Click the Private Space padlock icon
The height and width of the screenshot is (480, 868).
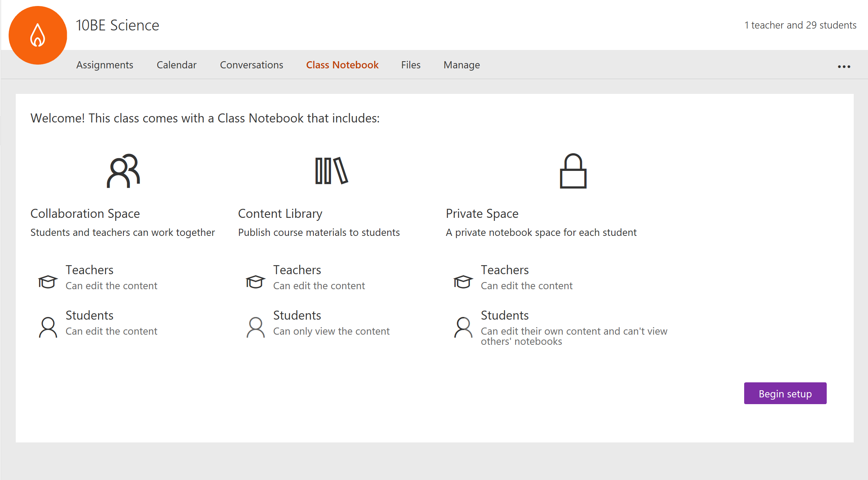[573, 171]
